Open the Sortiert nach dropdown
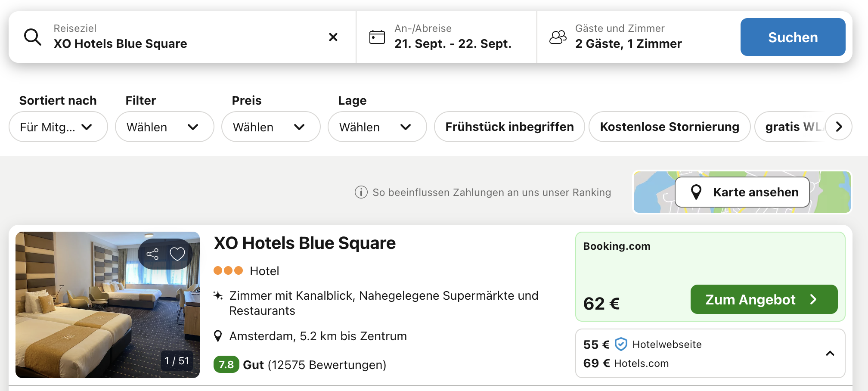 (58, 127)
